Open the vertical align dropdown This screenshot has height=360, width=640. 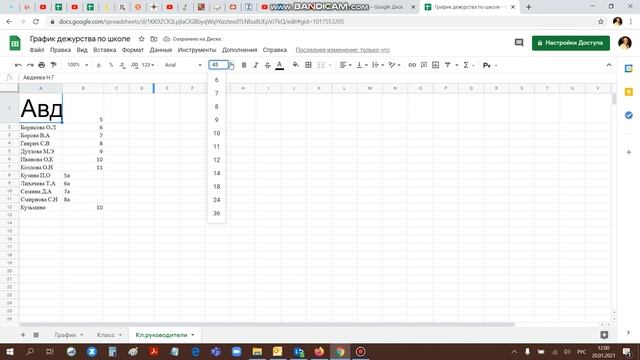[362, 65]
